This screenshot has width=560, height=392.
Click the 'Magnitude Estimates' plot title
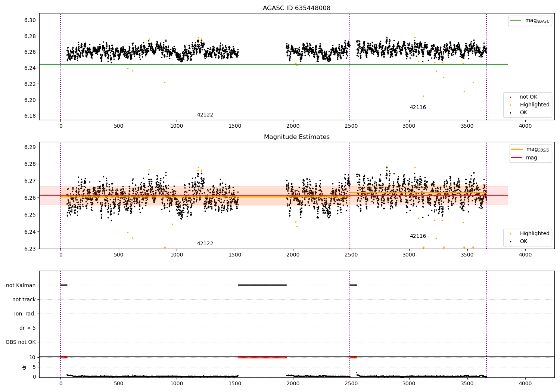click(x=296, y=137)
